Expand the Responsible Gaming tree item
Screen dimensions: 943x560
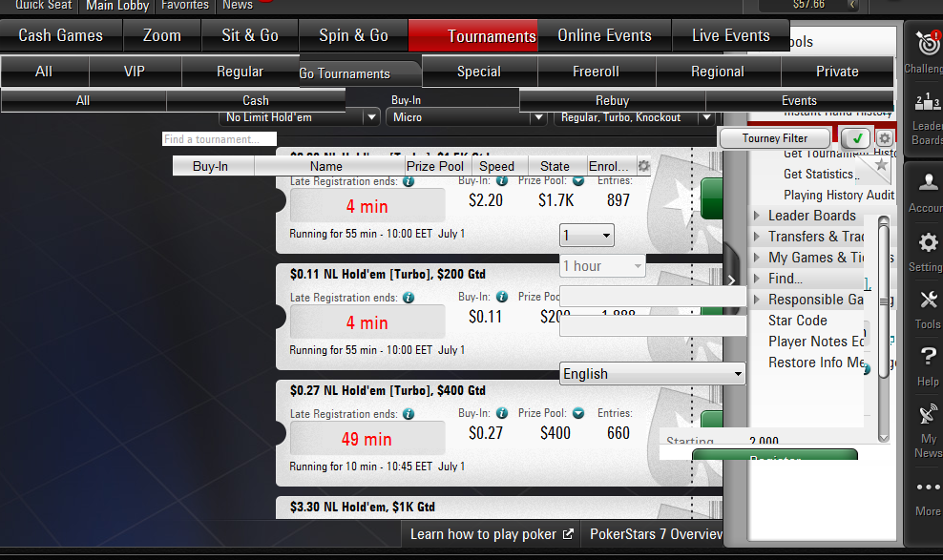757,300
